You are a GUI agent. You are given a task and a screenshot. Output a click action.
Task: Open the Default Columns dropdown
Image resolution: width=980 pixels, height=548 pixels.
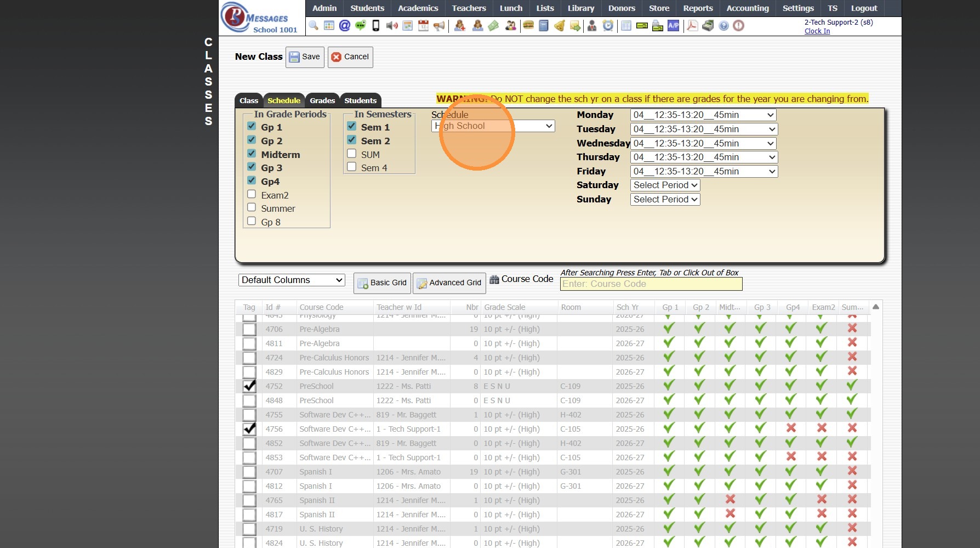click(x=292, y=280)
